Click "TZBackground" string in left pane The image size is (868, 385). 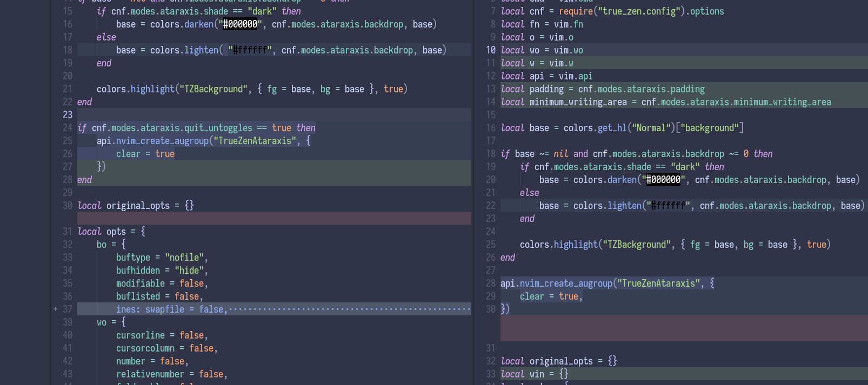213,89
